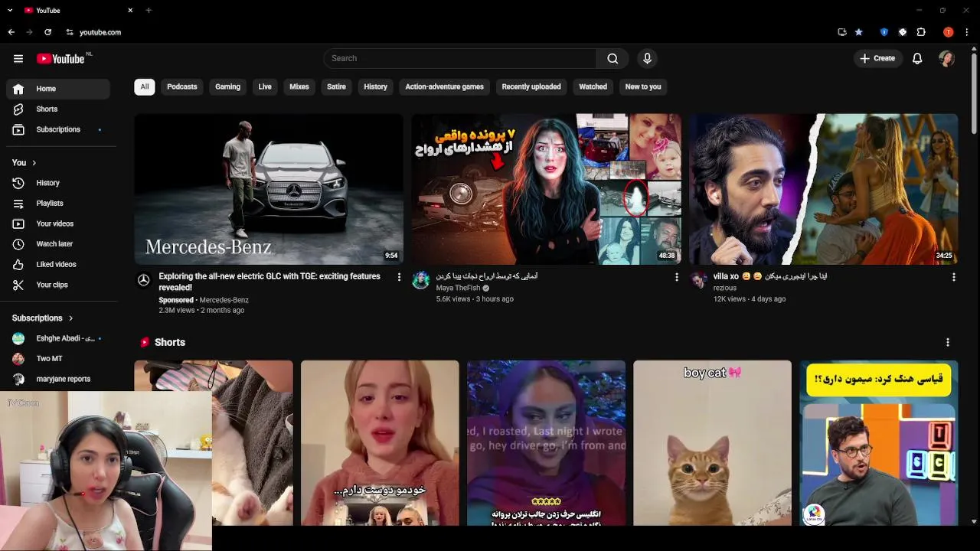Screen dimensions: 980x551
Task: Open Watch later in sidebar
Action: [58, 244]
